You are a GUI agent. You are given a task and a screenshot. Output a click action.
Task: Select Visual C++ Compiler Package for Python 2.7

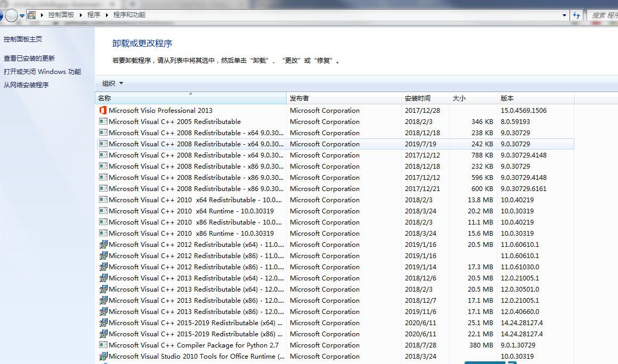point(193,345)
